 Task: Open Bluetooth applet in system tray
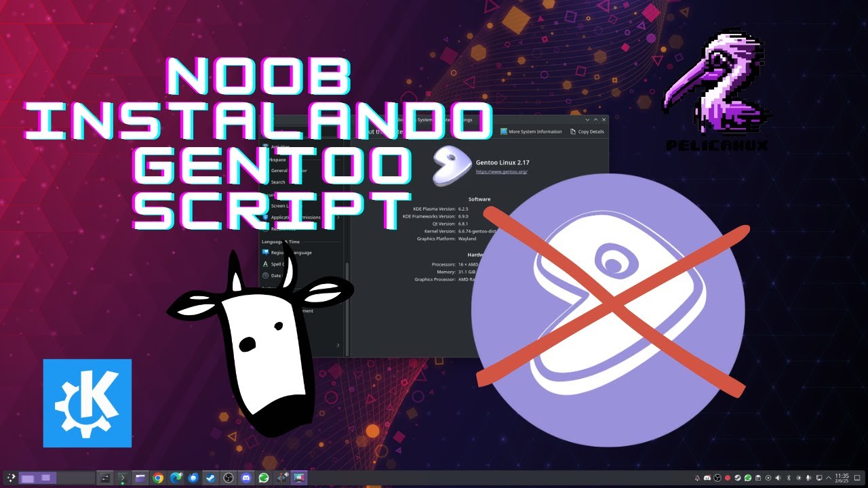pyautogui.click(x=789, y=478)
